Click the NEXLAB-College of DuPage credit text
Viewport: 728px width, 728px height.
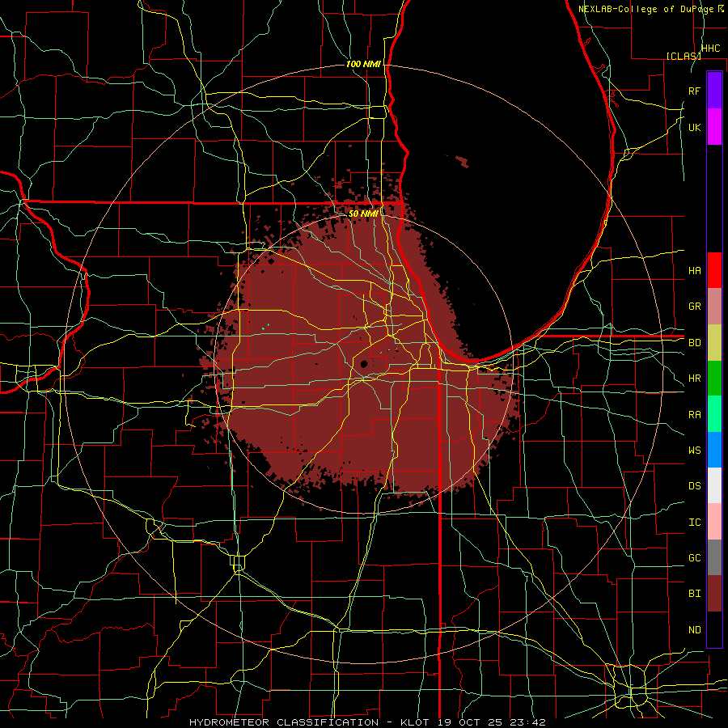tap(645, 9)
